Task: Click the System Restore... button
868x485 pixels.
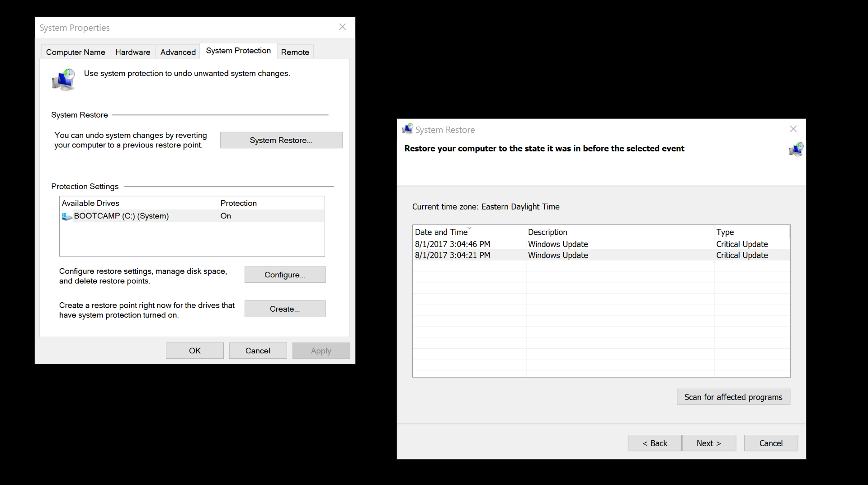Action: (x=281, y=140)
